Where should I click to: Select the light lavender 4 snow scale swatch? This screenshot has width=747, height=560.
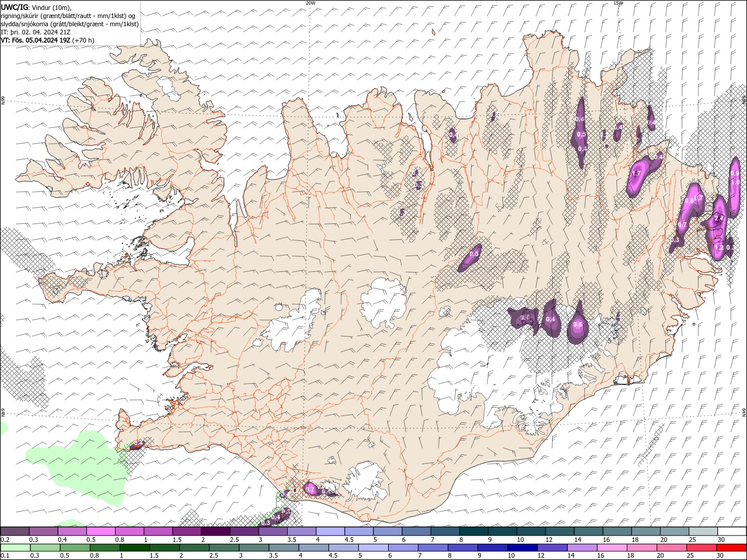pos(330,531)
